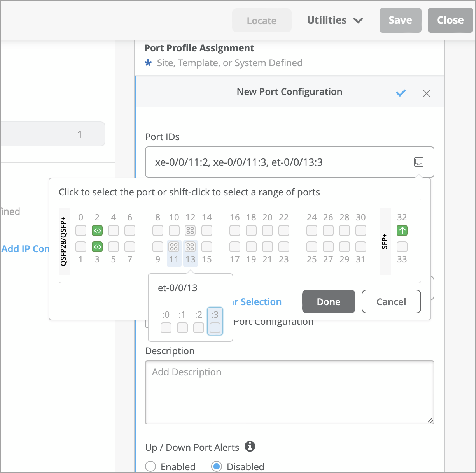Dismiss New Port Configuration with X icon
This screenshot has width=476, height=473.
click(x=426, y=93)
